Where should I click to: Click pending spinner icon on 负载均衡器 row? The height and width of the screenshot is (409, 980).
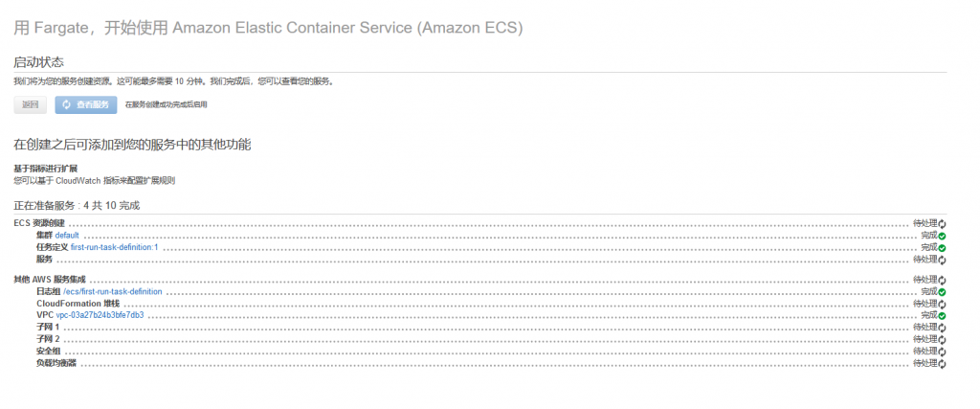pyautogui.click(x=942, y=363)
